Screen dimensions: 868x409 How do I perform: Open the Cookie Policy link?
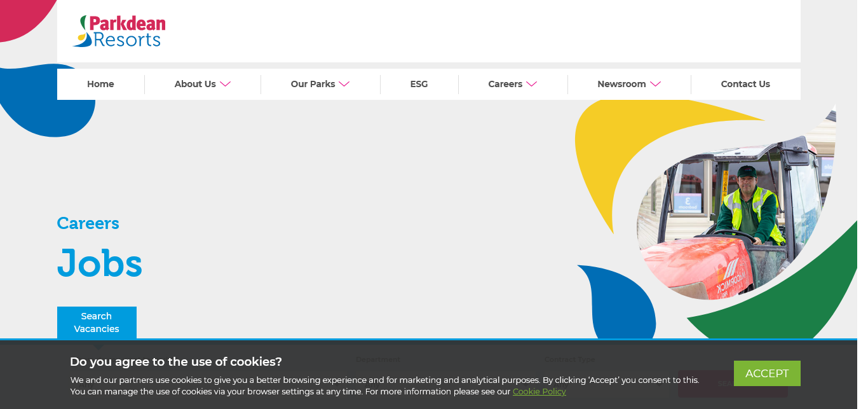coord(539,392)
